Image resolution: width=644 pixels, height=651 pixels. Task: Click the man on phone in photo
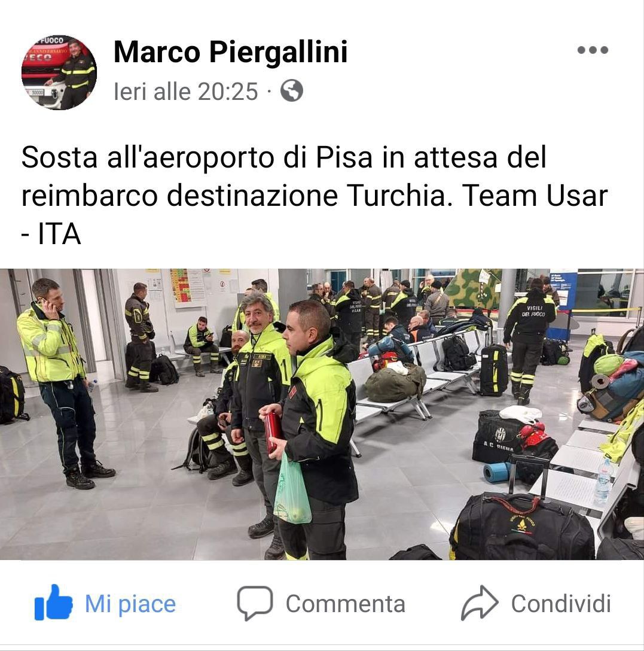(x=61, y=382)
